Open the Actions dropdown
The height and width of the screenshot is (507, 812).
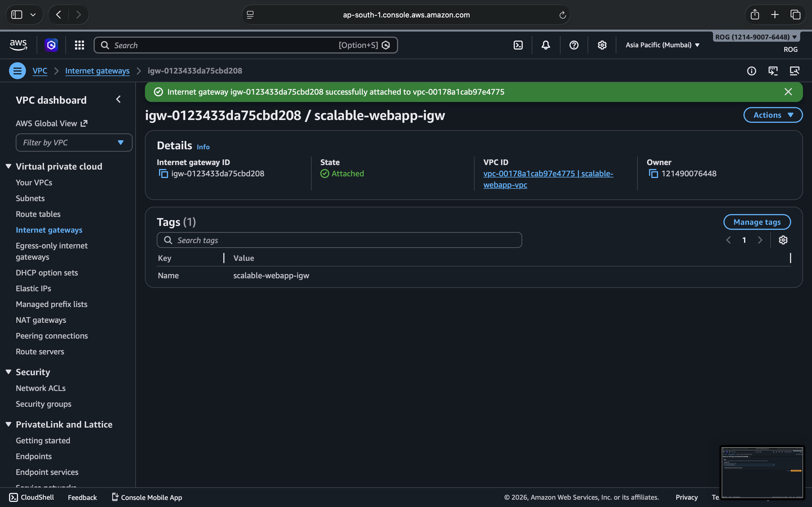pos(773,115)
